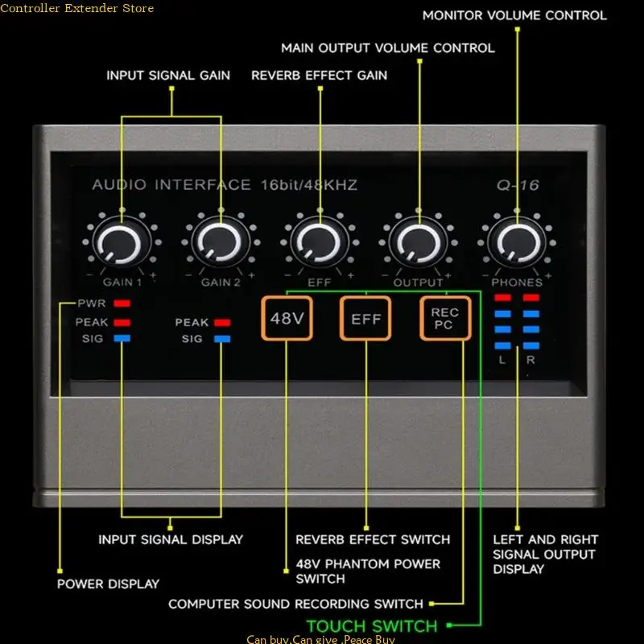The height and width of the screenshot is (644, 644).
Task: Click the 'POWER DISPLAY' label
Action: 108,584
